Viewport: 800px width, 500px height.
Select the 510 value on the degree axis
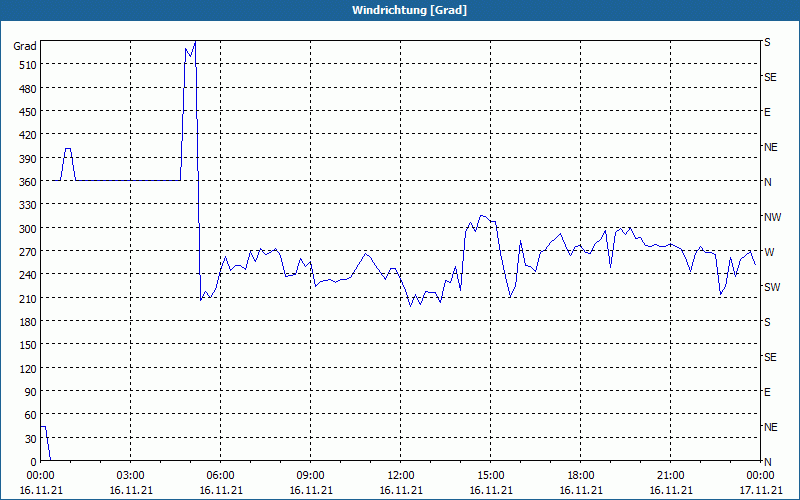pyautogui.click(x=28, y=65)
